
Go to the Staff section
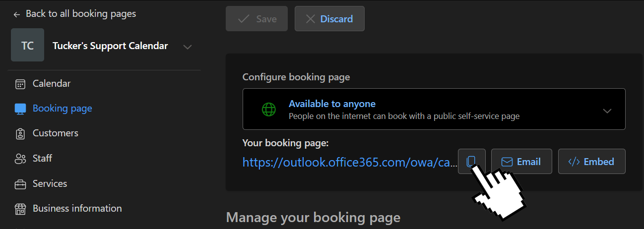[x=43, y=158]
